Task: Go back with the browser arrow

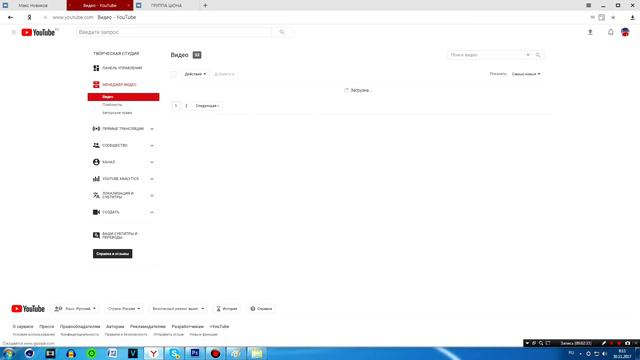Action: 10,18
